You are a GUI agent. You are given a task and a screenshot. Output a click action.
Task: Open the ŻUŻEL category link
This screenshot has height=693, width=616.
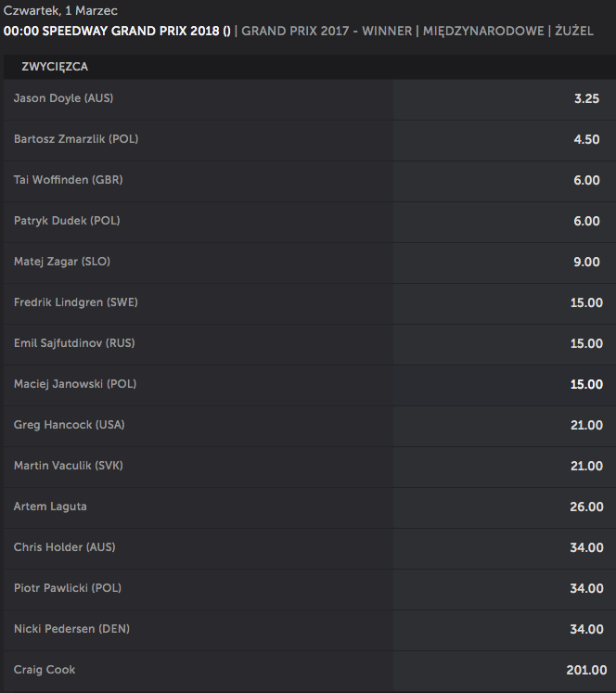click(x=574, y=31)
